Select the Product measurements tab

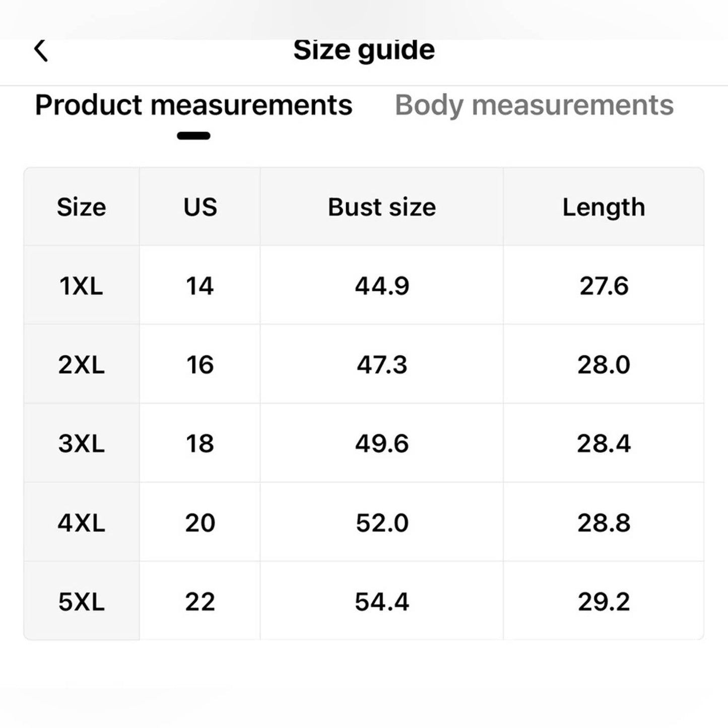pyautogui.click(x=193, y=105)
